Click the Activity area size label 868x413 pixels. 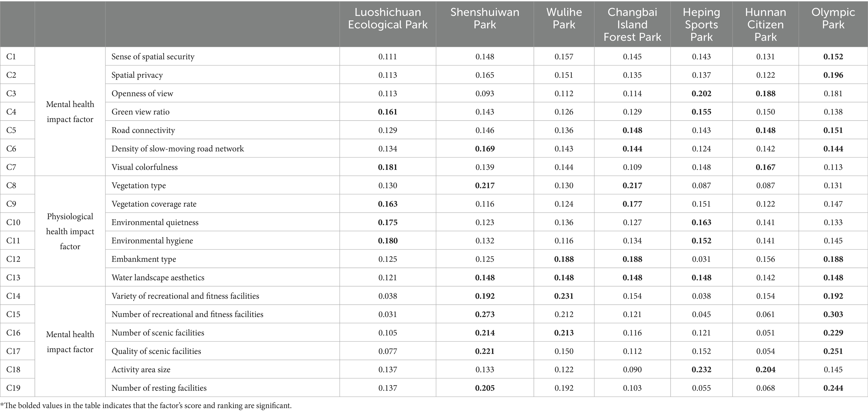(x=141, y=370)
